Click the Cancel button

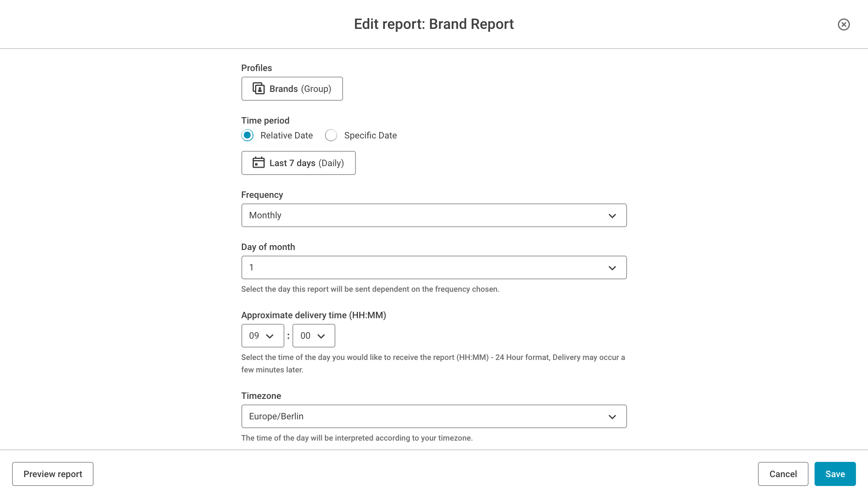[x=783, y=474]
